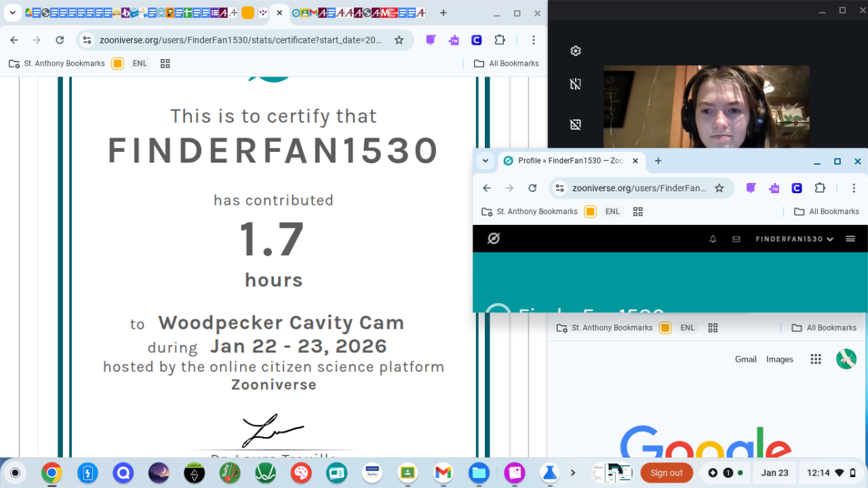Image resolution: width=868 pixels, height=488 pixels.
Task: Expand more shelf apps arrow
Action: pyautogui.click(x=573, y=473)
